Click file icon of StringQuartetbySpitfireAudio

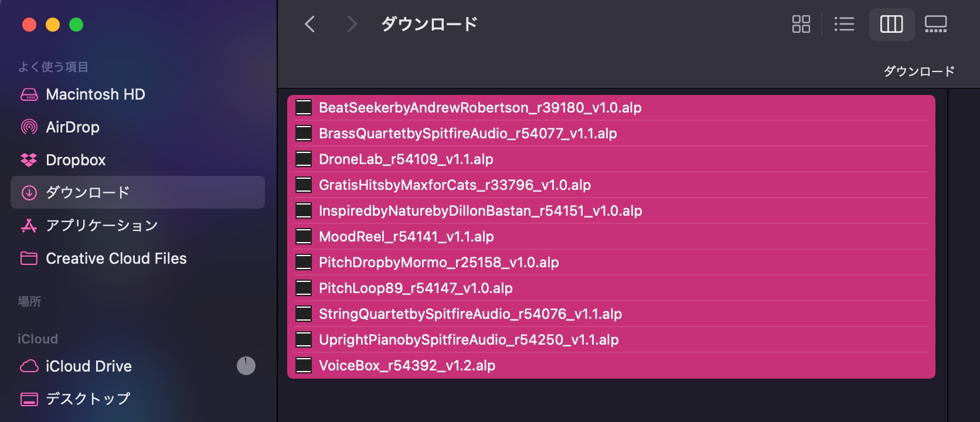[x=304, y=314]
